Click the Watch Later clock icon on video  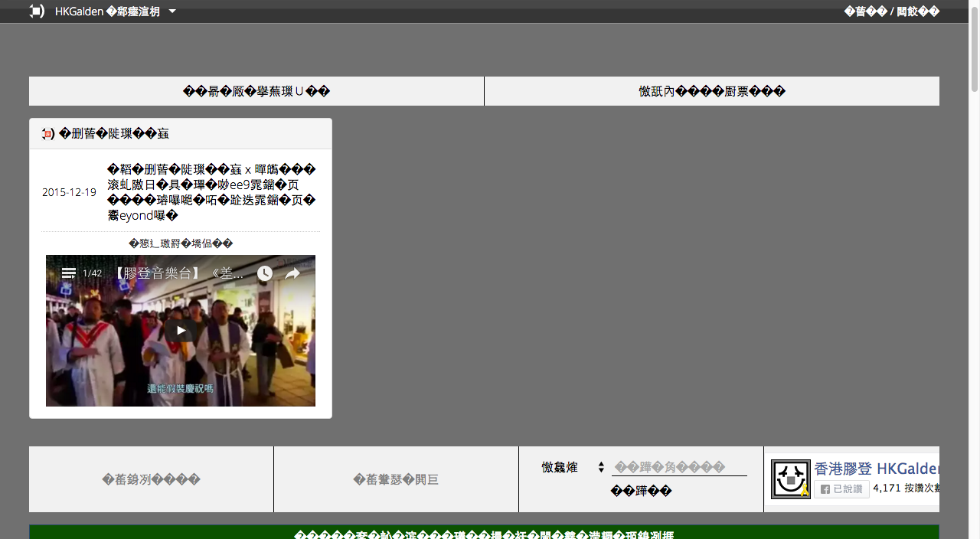[x=264, y=273]
